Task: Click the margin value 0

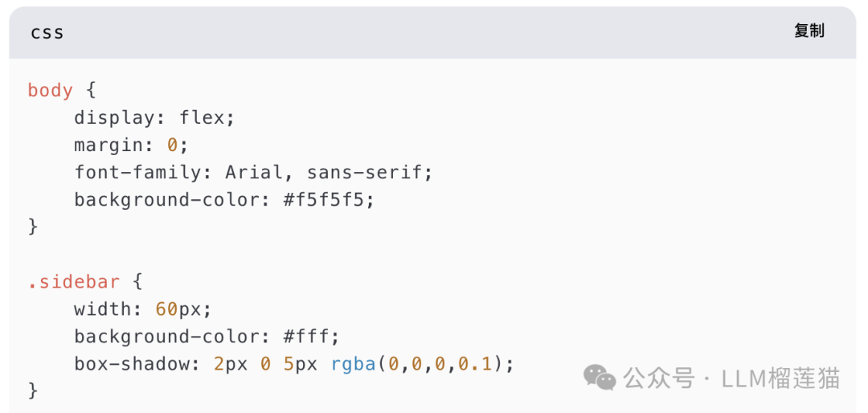Action: tap(172, 145)
